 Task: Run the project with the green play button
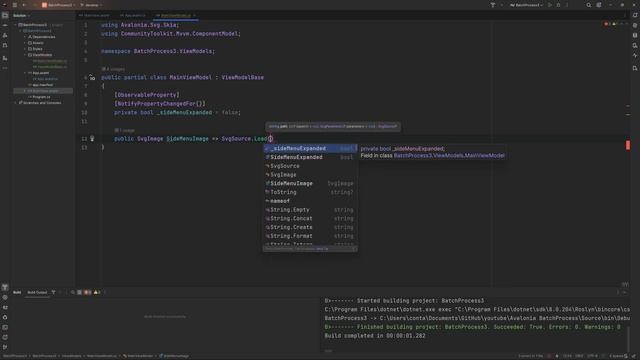pyautogui.click(x=550, y=5)
